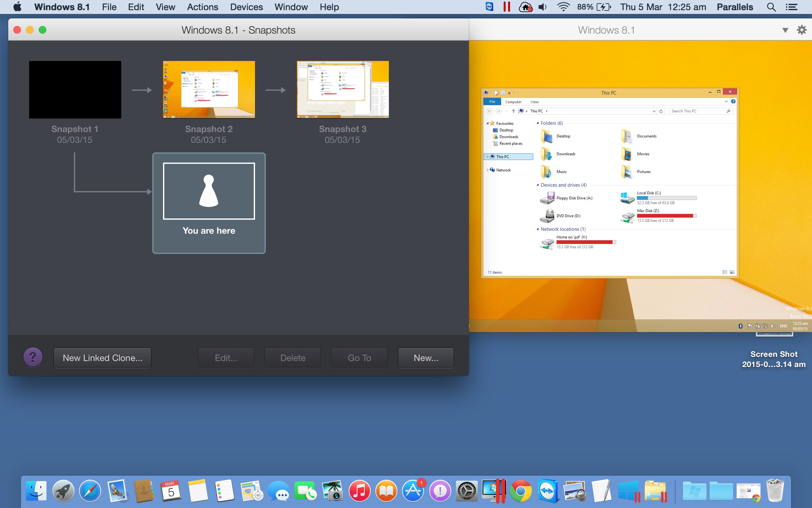Image resolution: width=812 pixels, height=508 pixels.
Task: Open the Window menu
Action: pyautogui.click(x=291, y=7)
